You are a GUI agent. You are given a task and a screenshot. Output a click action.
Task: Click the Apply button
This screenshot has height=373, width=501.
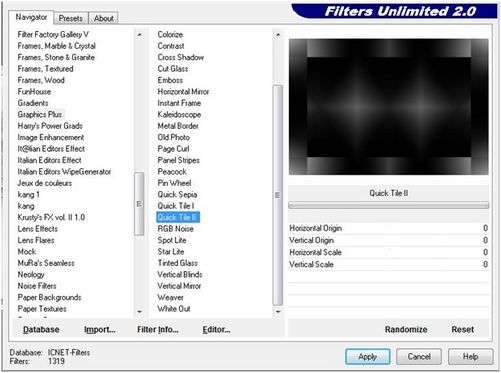pos(367,357)
